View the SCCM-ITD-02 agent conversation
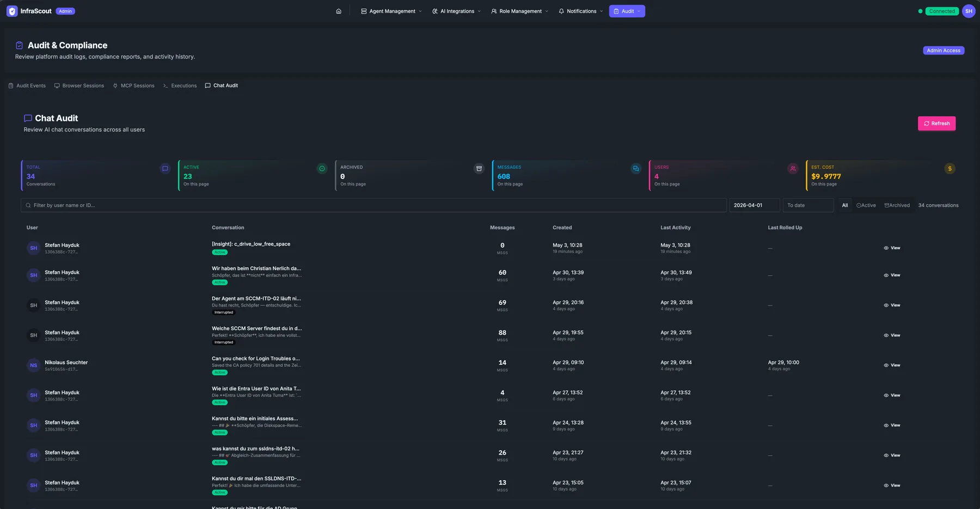Viewport: 980px width, 509px height. [892, 305]
